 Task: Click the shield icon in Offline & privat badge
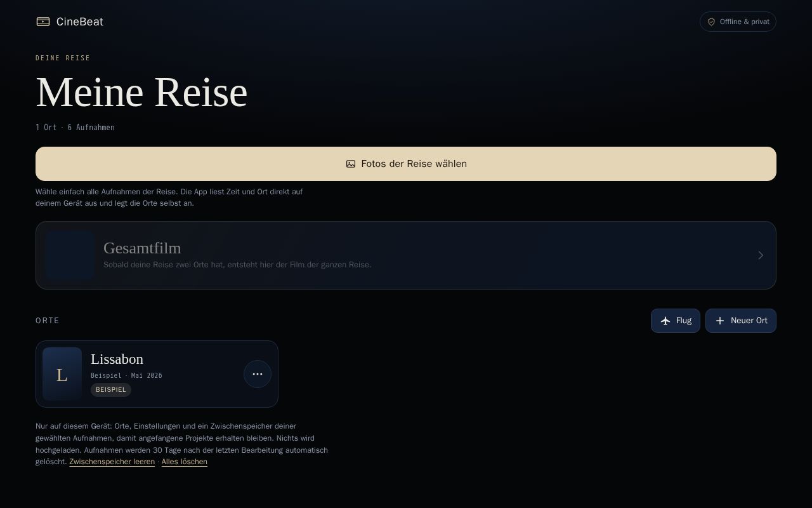point(711,22)
